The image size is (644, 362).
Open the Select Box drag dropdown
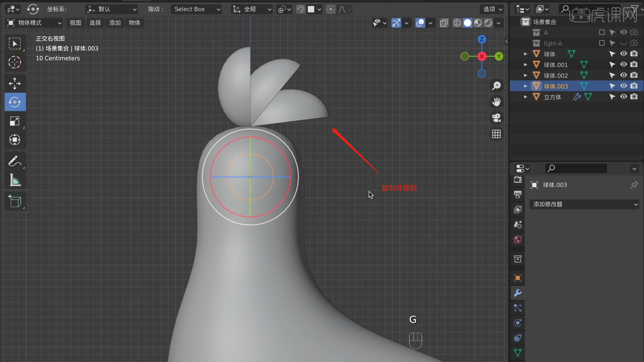tap(197, 9)
